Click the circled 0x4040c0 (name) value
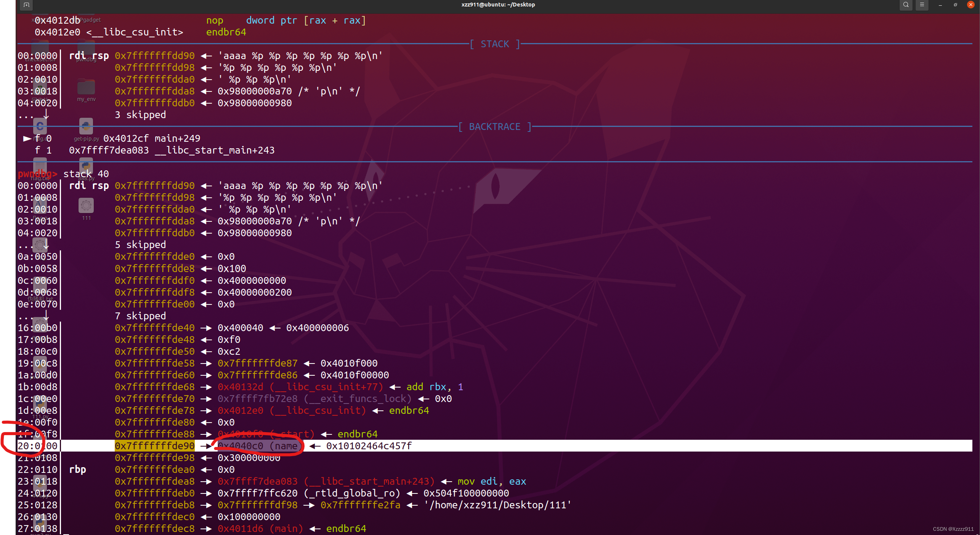This screenshot has height=535, width=980. (x=258, y=446)
